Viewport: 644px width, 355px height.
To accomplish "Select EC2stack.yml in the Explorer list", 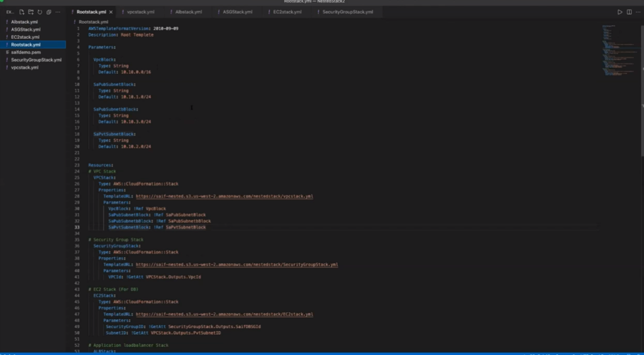I will tap(25, 37).
